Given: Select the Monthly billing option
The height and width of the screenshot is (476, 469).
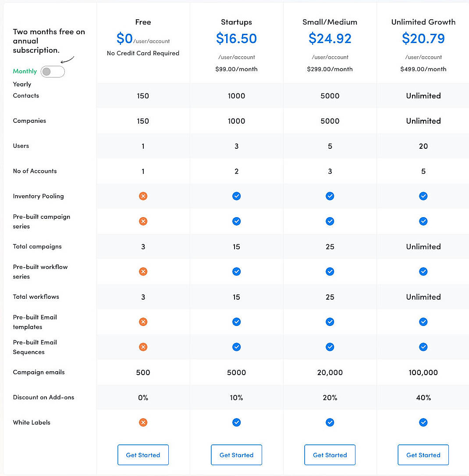Looking at the screenshot, I should (x=25, y=71).
